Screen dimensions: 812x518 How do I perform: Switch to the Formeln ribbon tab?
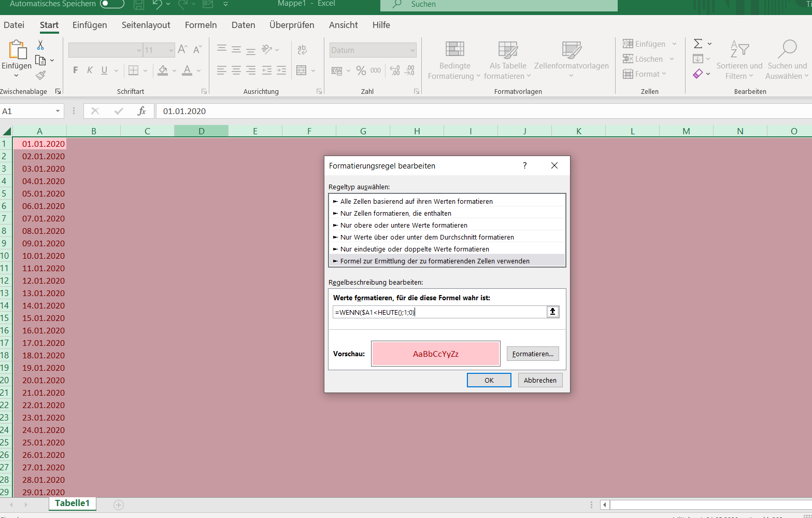pos(201,25)
